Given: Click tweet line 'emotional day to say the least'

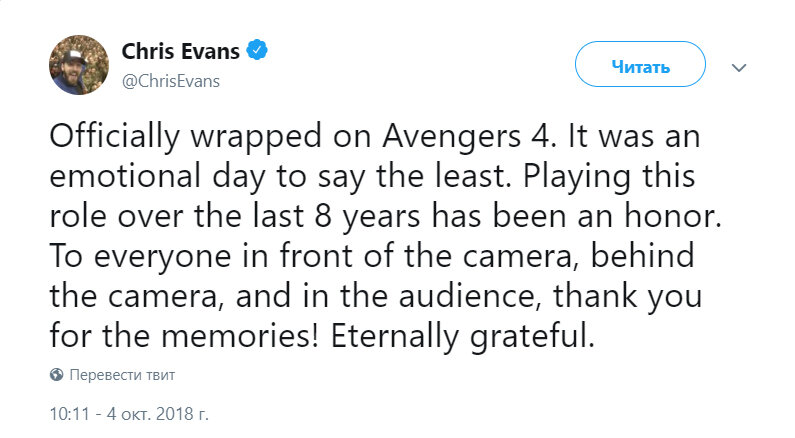Looking at the screenshot, I should click(x=372, y=177).
